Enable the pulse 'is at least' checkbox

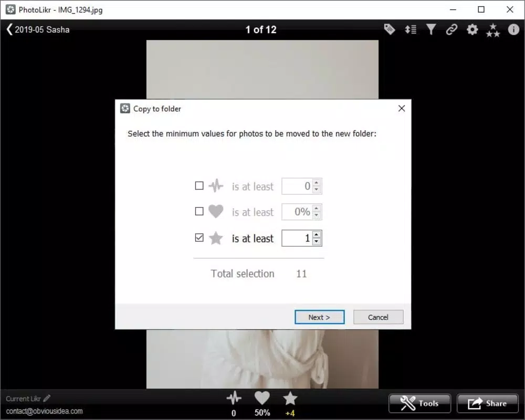199,185
